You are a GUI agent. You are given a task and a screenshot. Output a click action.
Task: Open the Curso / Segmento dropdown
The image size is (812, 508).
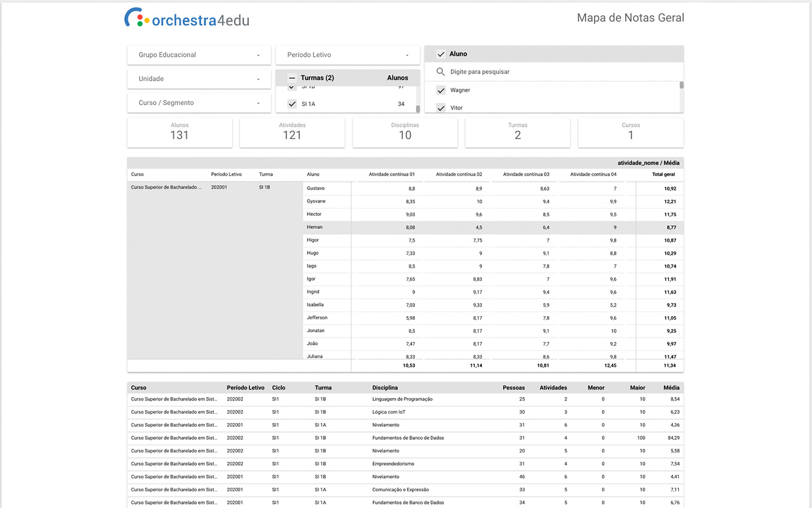[x=199, y=103]
